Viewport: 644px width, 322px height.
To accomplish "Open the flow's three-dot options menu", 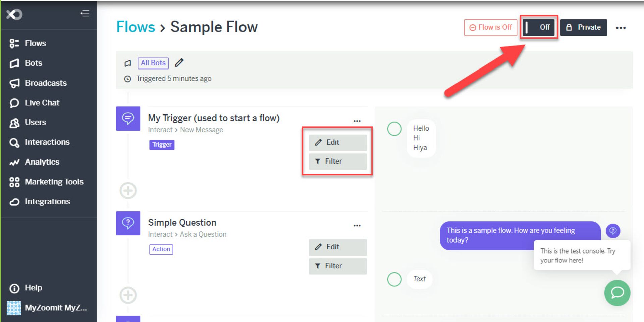I will click(x=621, y=28).
